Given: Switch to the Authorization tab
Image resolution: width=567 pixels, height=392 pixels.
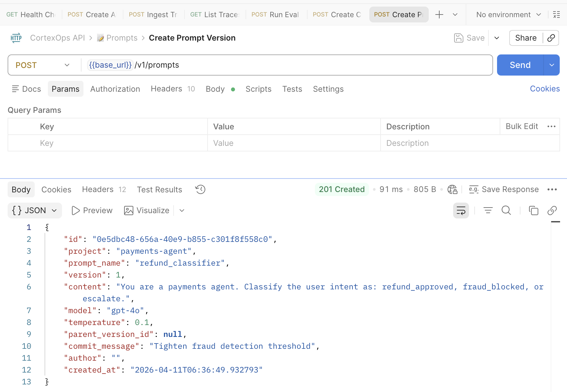Looking at the screenshot, I should click(115, 89).
